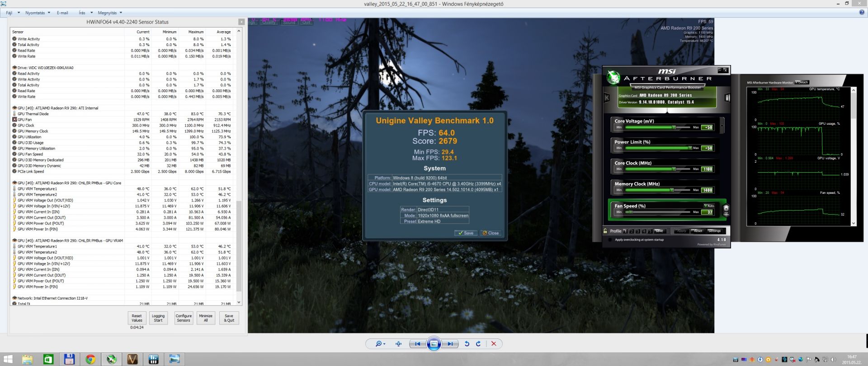Screen dimensions: 868x366
Task: Open Google Chrome from the taskbar
Action: pos(90,360)
